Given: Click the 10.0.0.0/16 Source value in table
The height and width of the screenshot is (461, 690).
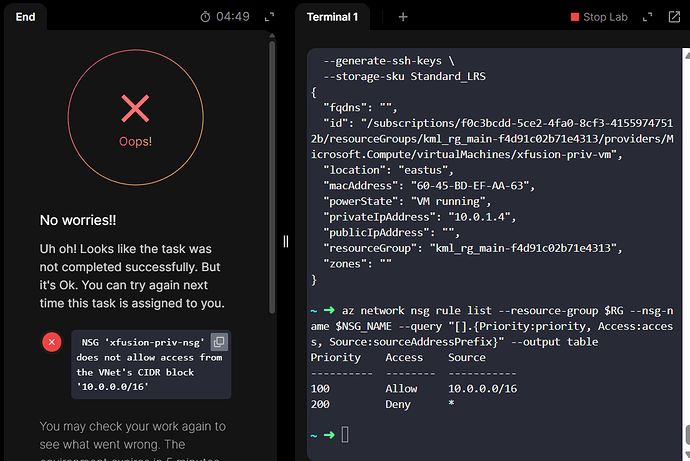Looking at the screenshot, I should pos(481,386).
